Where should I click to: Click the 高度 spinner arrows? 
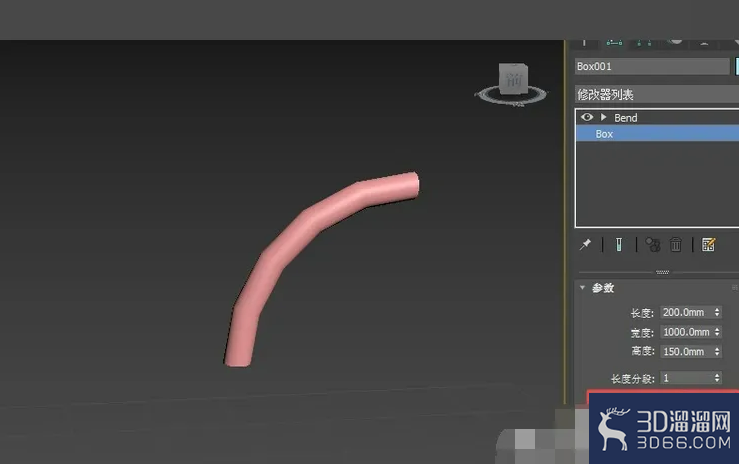717,351
